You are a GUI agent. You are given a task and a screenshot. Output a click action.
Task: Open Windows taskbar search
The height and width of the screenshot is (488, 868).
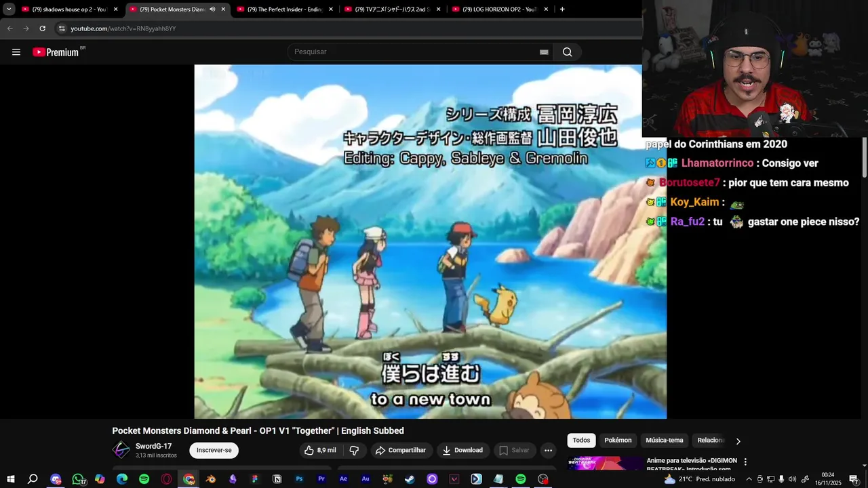pyautogui.click(x=33, y=479)
